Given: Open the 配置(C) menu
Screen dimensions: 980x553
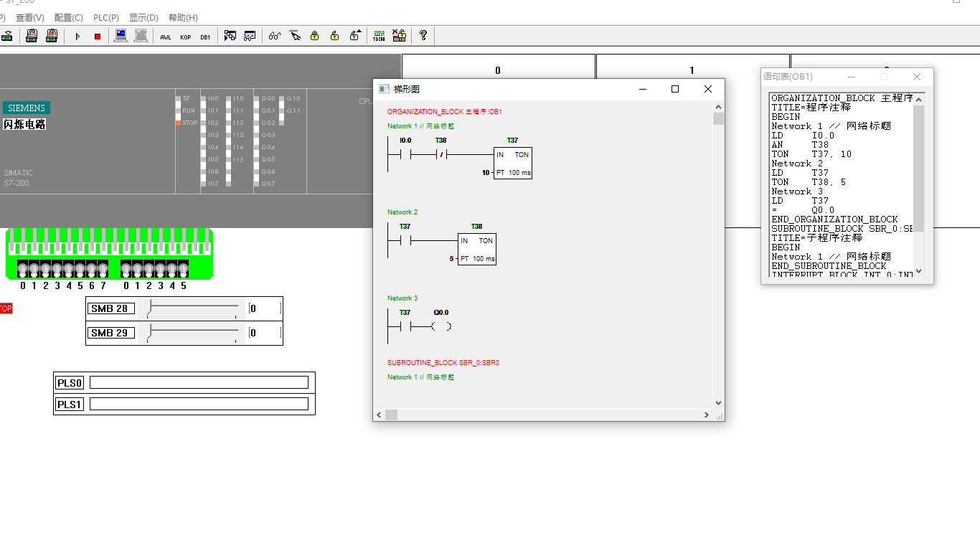Looking at the screenshot, I should [68, 17].
